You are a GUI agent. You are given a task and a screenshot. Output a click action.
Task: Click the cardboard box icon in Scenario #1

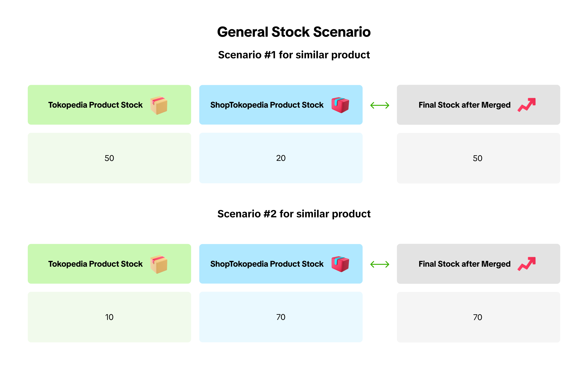click(x=159, y=105)
